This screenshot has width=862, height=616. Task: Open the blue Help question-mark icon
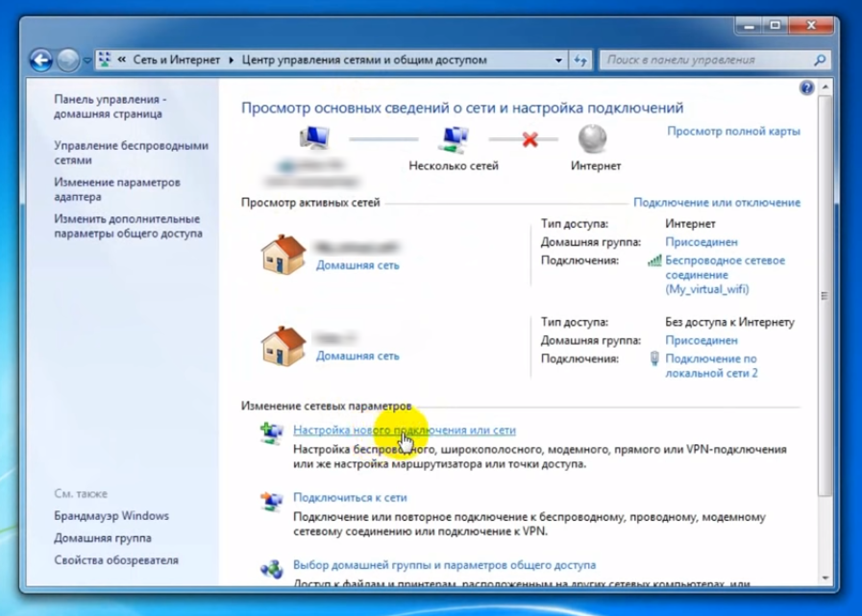pos(806,88)
